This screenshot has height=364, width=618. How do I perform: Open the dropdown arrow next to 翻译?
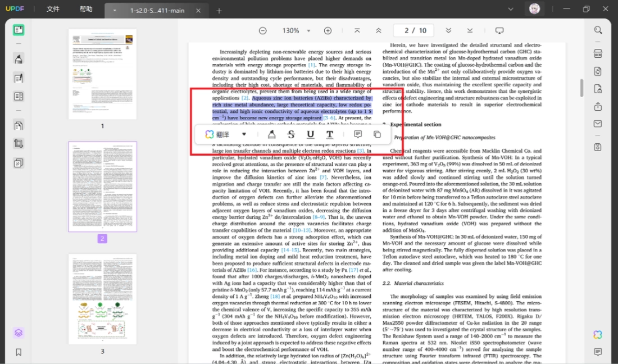pos(244,134)
